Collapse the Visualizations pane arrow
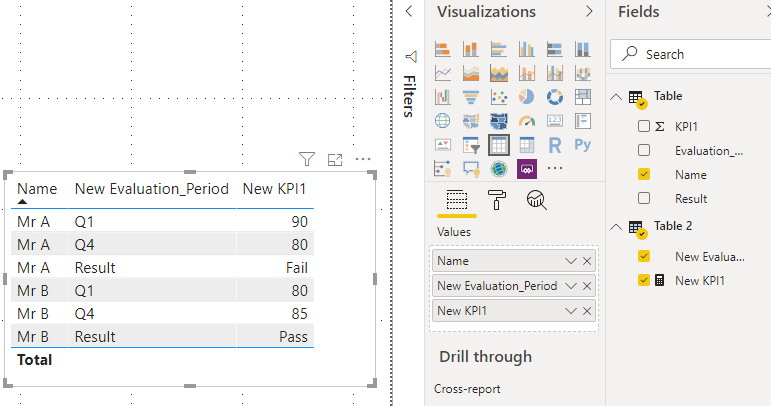This screenshot has height=406, width=771. click(589, 11)
